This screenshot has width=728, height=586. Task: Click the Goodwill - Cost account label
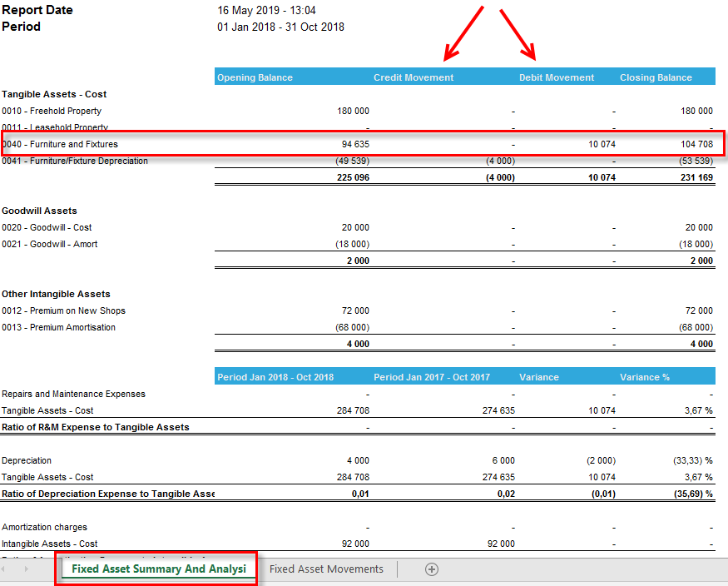47,227
